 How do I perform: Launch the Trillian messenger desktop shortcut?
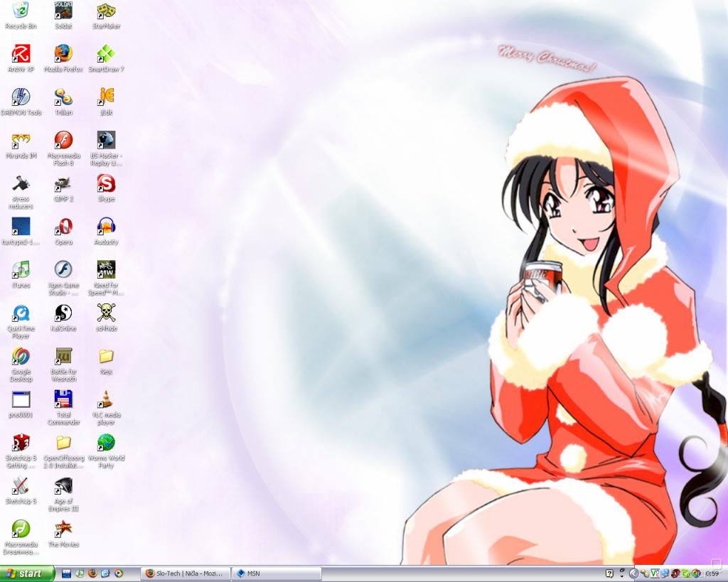[x=63, y=102]
